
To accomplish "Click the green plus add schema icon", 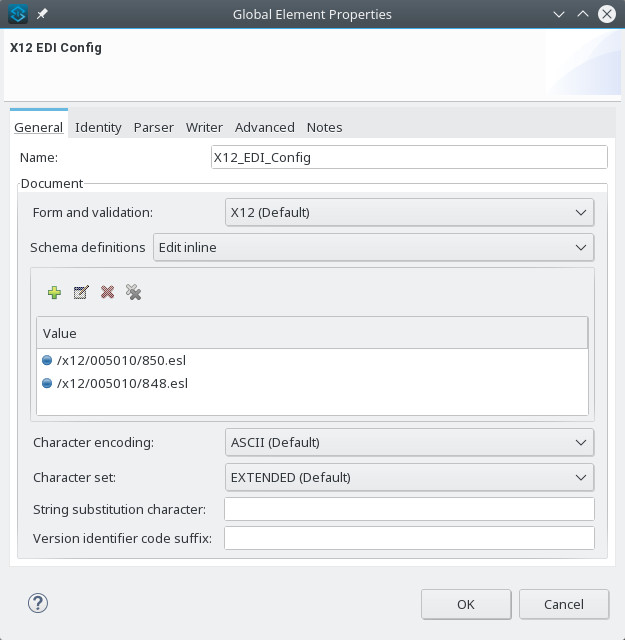I will click(54, 292).
